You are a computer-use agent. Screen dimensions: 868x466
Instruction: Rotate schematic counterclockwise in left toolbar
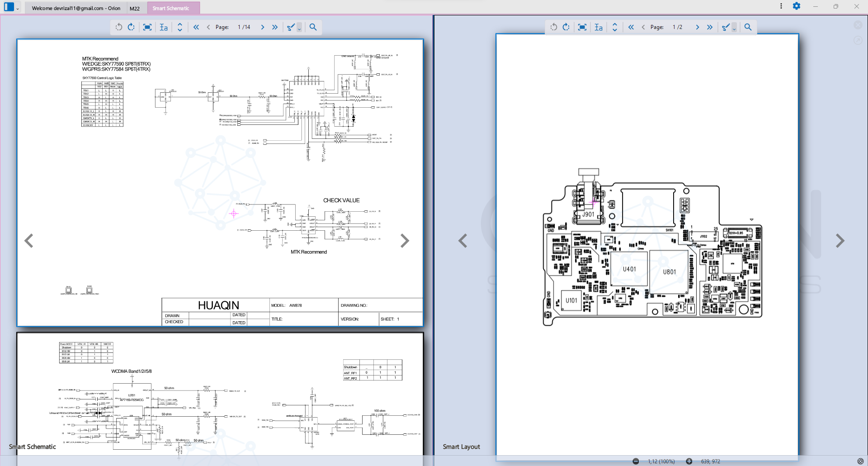(x=119, y=27)
